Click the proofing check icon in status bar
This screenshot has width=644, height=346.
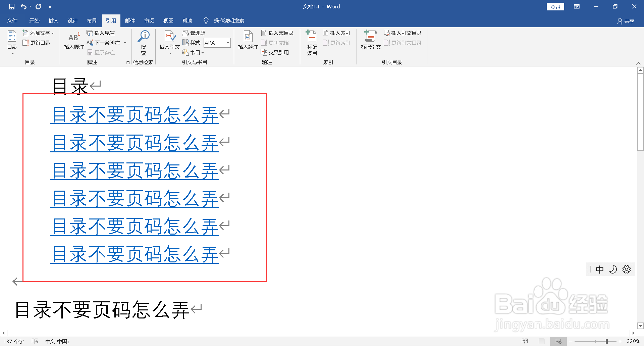tap(35, 341)
